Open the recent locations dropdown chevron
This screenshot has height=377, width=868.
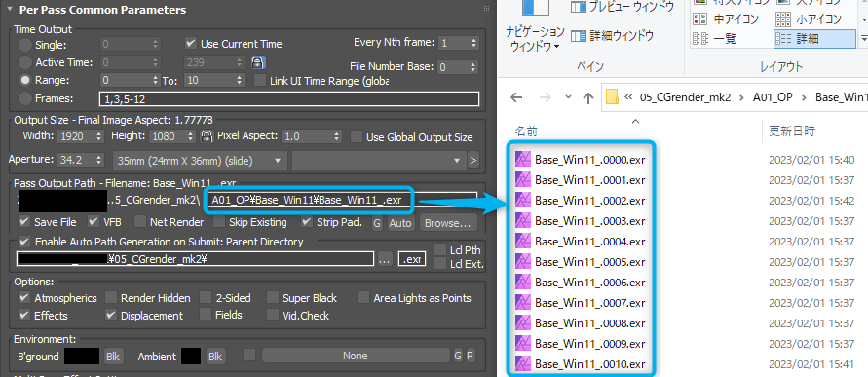click(567, 98)
